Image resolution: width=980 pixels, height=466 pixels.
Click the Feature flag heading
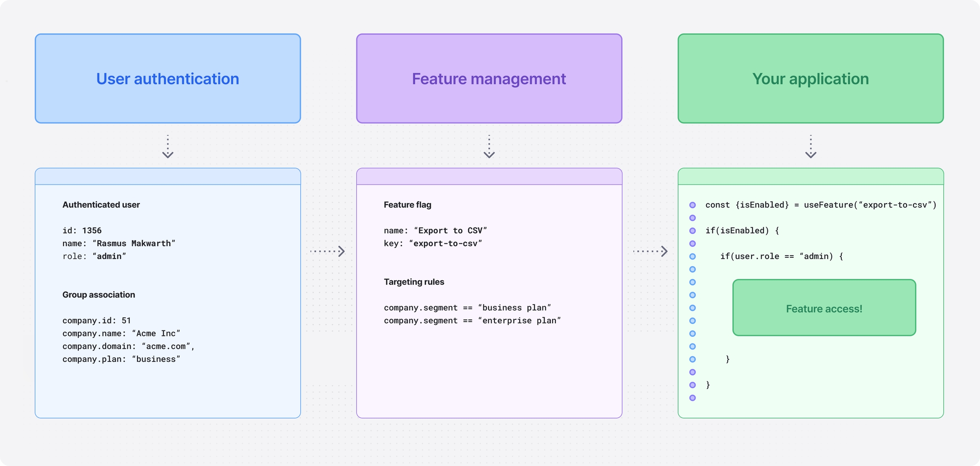point(407,205)
